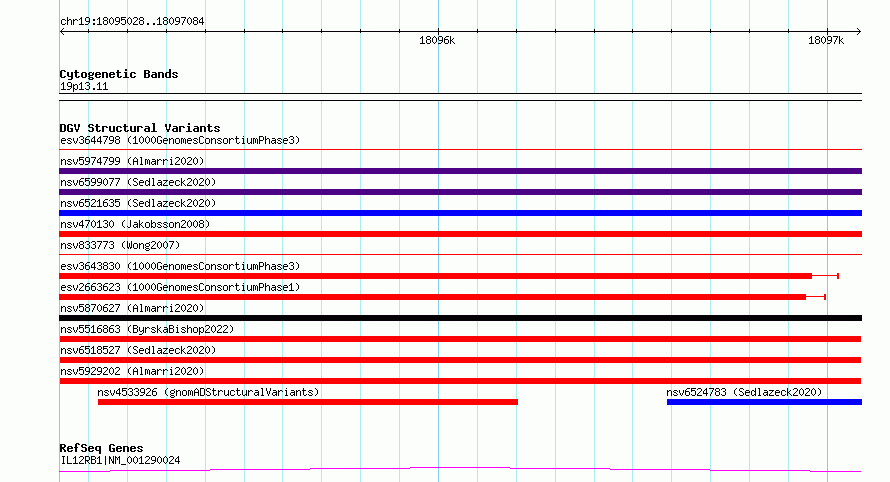Image resolution: width=890 pixels, height=482 pixels.
Task: Select variant label esv2663623 (1000GenomesConsortiumPhase1)
Action: point(180,287)
